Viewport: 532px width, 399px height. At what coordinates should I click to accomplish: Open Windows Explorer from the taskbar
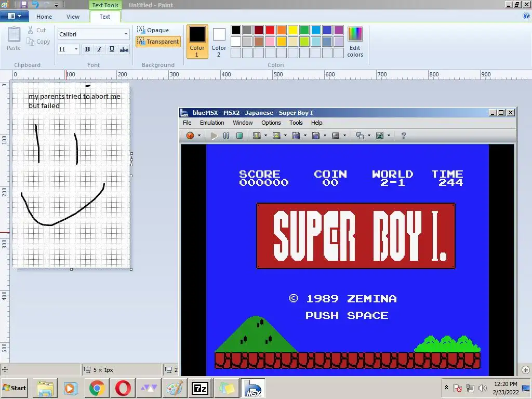point(45,389)
